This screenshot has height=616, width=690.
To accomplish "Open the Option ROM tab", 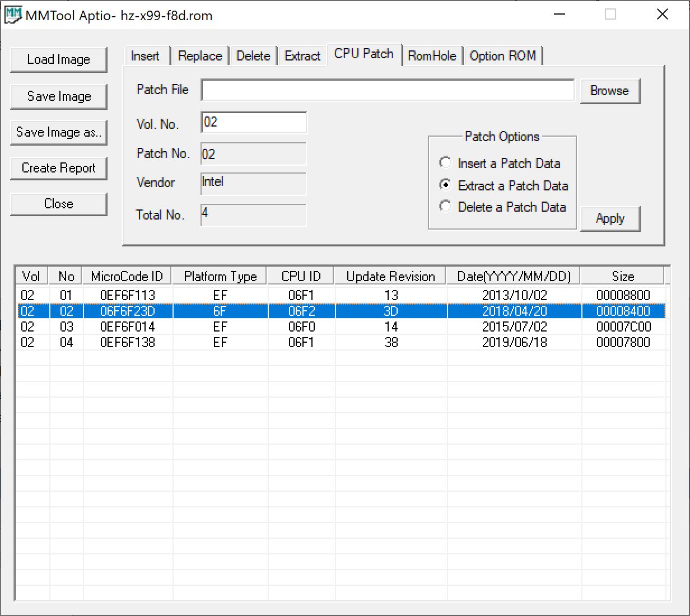I will [x=503, y=56].
